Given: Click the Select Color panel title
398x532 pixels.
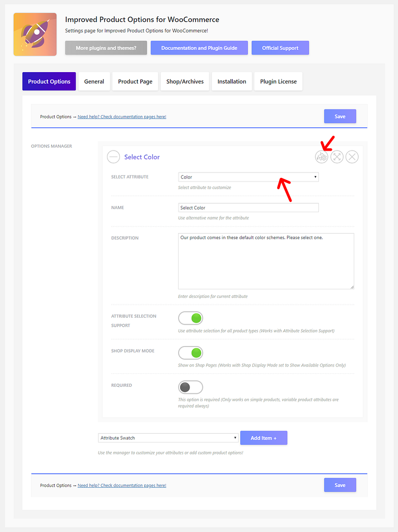Looking at the screenshot, I should 142,157.
